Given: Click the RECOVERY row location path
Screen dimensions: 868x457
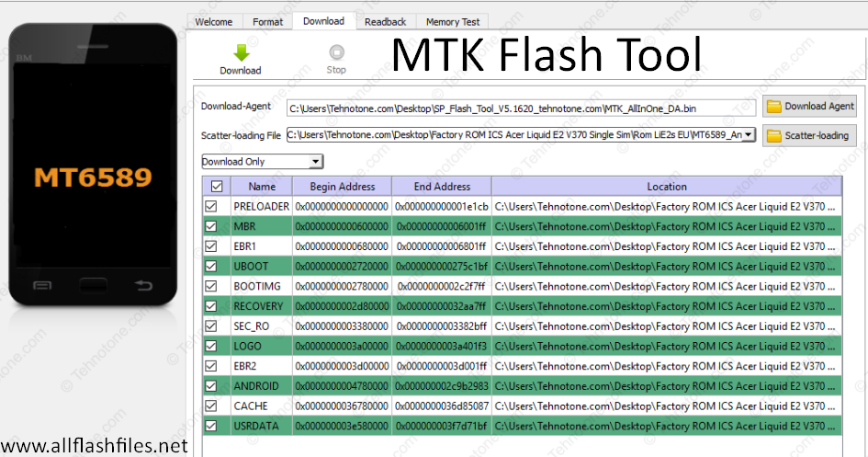Looking at the screenshot, I should pos(667,306).
